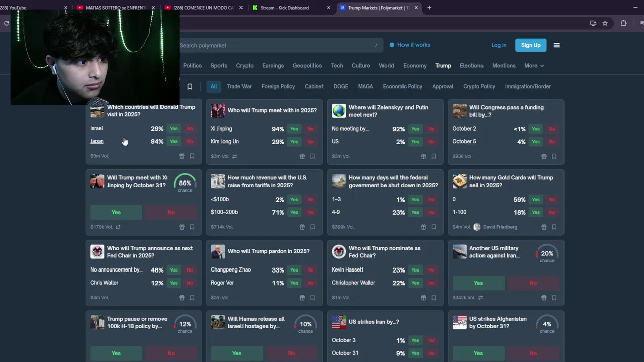644x362 pixels.
Task: Open the More categories dropdown
Action: pos(534,66)
